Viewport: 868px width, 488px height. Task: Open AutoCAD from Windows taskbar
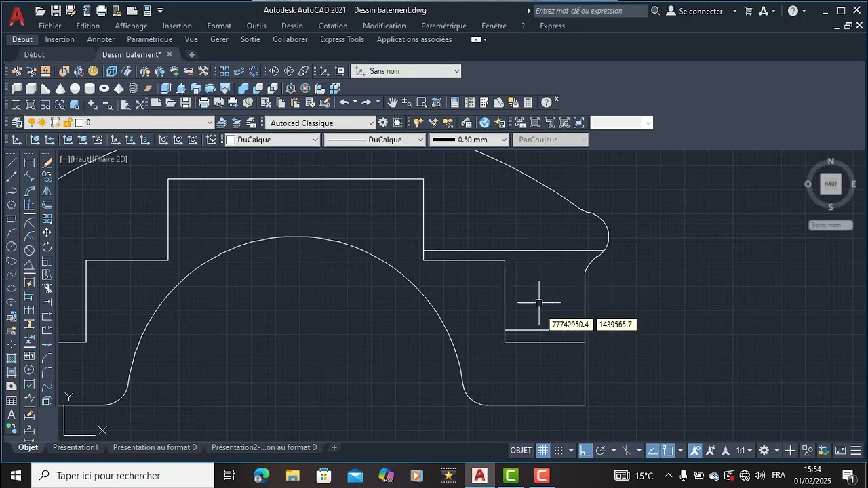tap(479, 475)
